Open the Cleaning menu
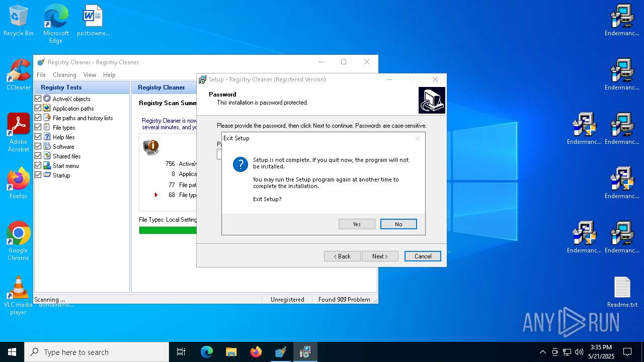This screenshot has height=362, width=644. (x=64, y=75)
